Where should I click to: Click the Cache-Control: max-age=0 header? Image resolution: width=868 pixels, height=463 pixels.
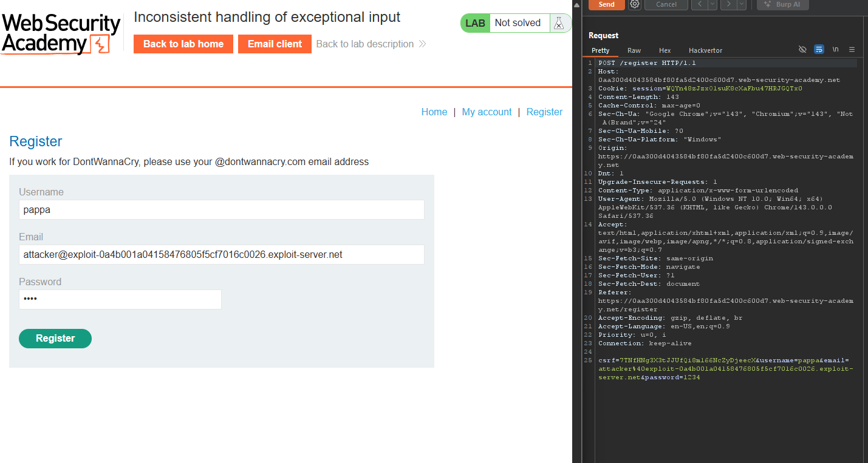point(649,106)
